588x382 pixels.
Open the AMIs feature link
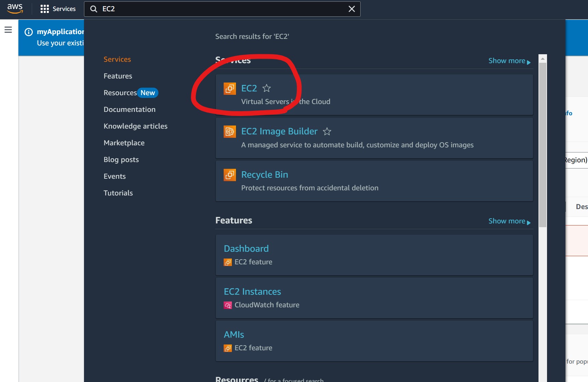pyautogui.click(x=234, y=335)
